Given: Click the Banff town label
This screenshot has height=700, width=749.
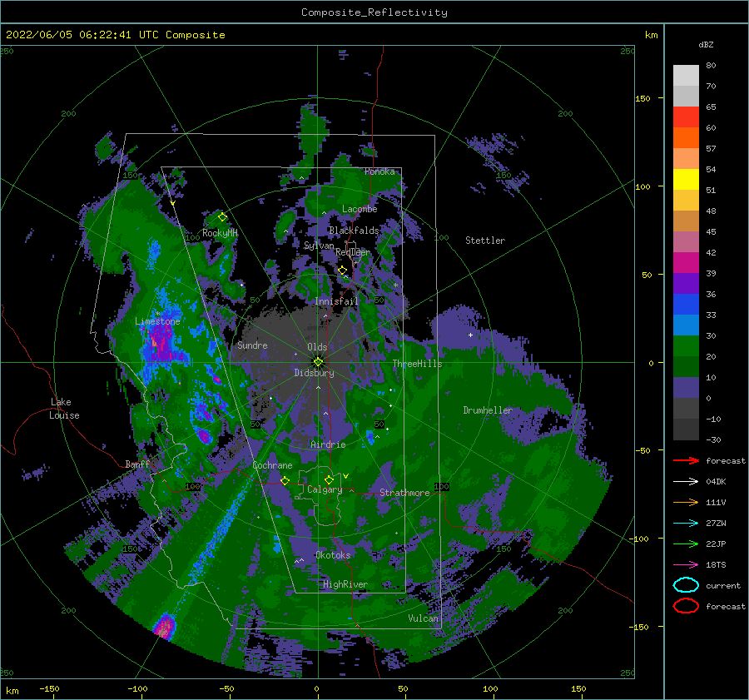Looking at the screenshot, I should click(137, 464).
